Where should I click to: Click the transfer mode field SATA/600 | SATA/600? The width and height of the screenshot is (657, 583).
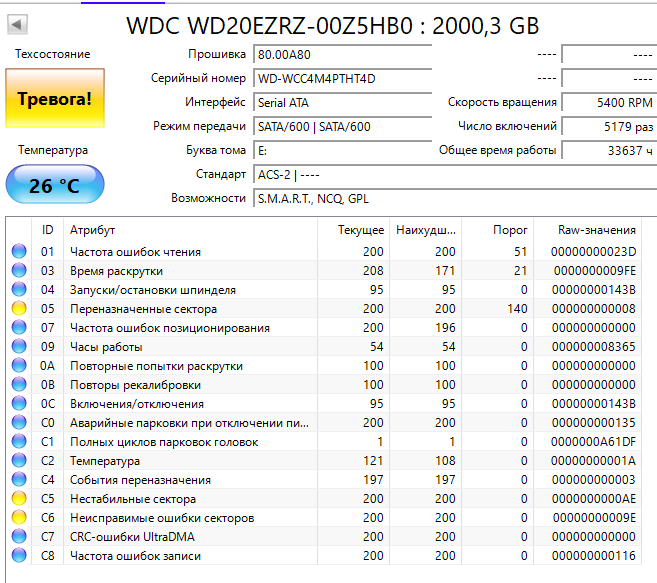pyautogui.click(x=342, y=127)
